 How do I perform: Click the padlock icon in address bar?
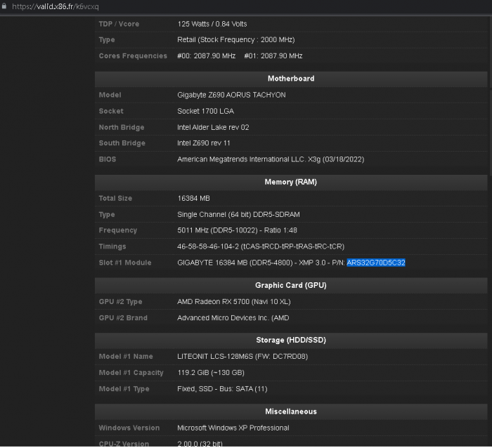point(6,6)
